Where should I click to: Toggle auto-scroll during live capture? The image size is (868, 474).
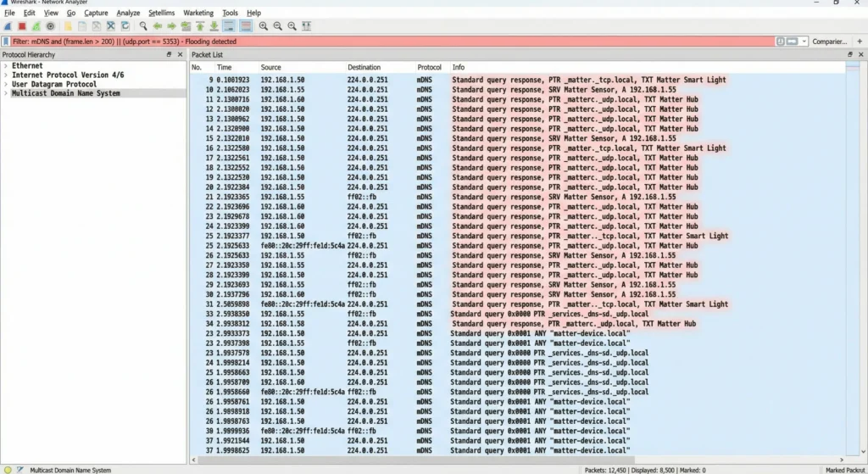(x=228, y=26)
